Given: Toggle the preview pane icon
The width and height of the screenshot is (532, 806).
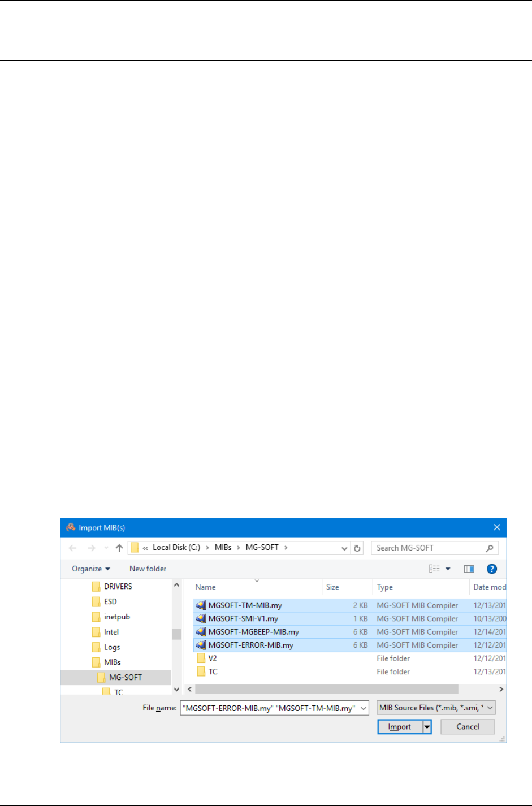Looking at the screenshot, I should click(x=469, y=569).
